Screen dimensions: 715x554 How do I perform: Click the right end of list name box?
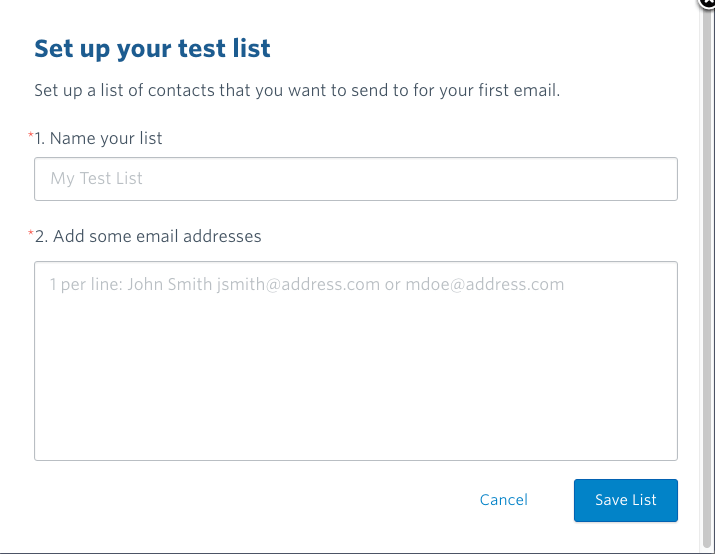(657, 179)
